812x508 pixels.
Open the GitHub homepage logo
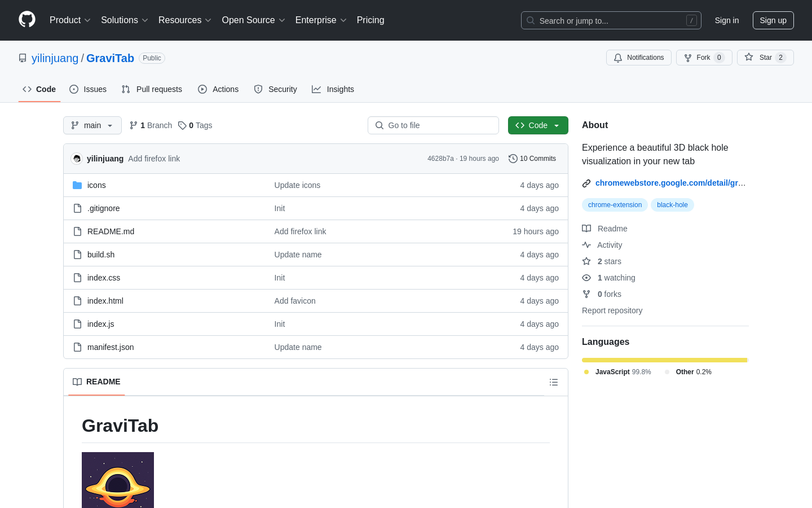click(27, 20)
